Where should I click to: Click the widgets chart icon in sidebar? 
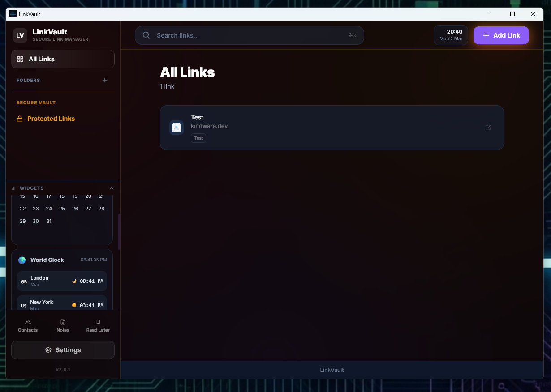(x=14, y=188)
